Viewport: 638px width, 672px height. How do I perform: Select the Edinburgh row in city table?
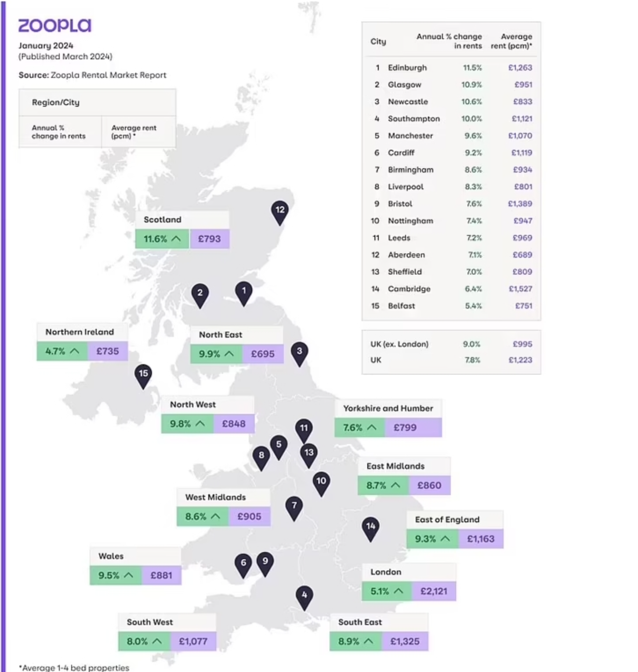[451, 68]
